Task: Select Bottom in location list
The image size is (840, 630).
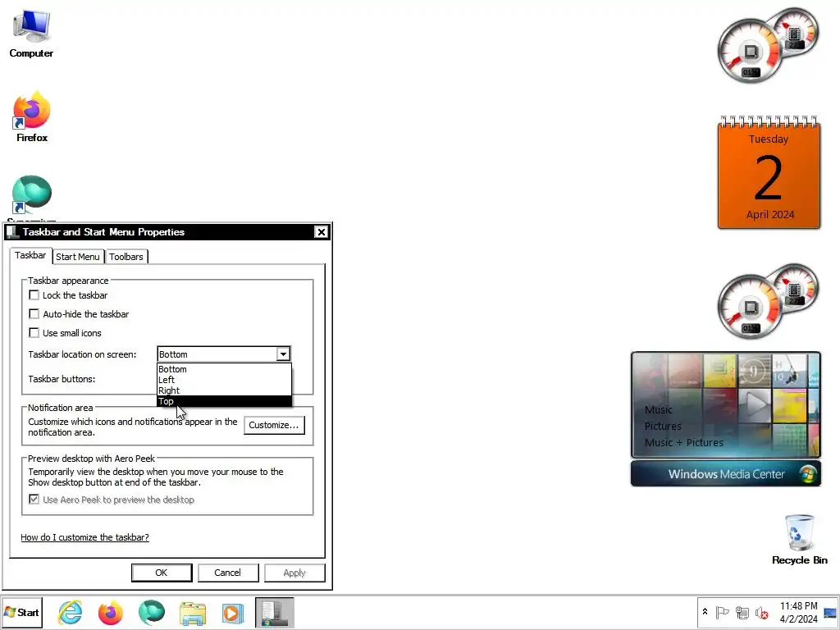Action: 225,369
